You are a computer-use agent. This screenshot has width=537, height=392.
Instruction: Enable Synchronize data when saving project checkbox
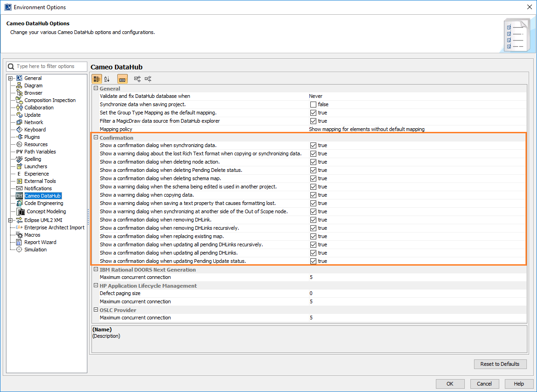(313, 104)
